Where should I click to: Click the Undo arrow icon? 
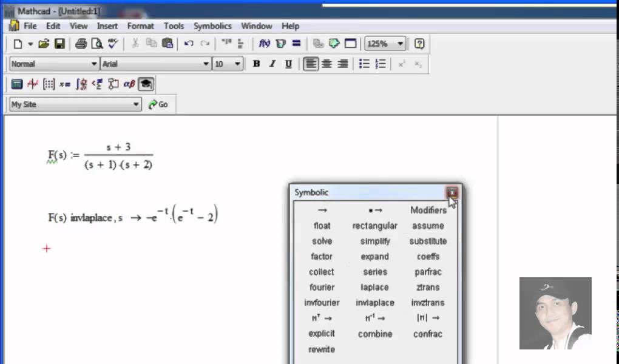(x=189, y=44)
